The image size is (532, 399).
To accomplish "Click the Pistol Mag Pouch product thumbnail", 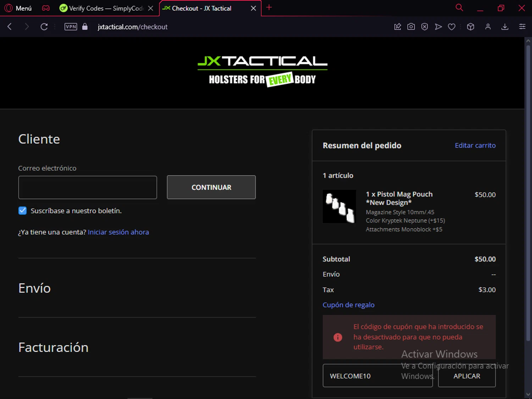I will [x=339, y=206].
